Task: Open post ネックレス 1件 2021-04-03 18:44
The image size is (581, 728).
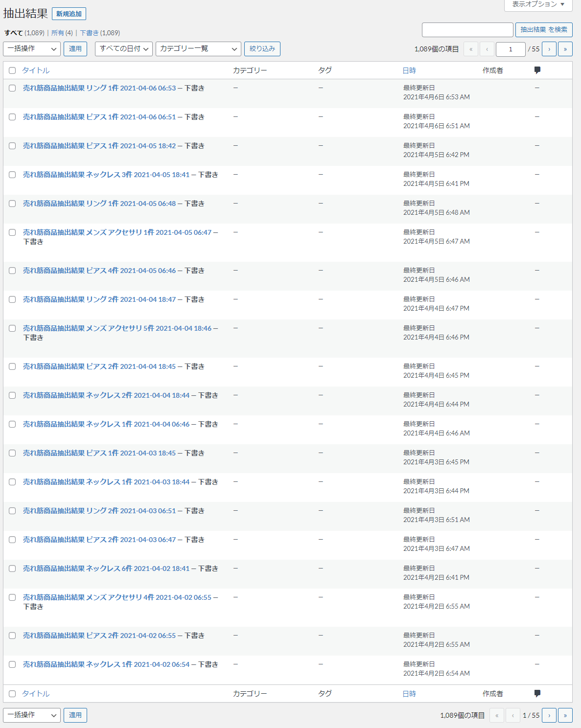Action: (106, 482)
